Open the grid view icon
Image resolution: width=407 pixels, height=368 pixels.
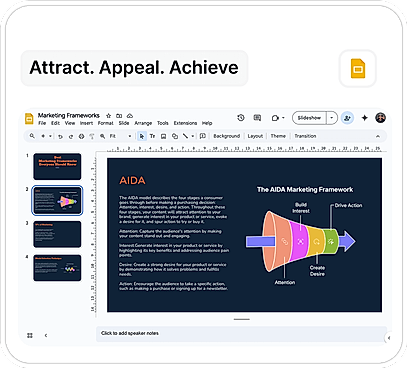click(30, 335)
